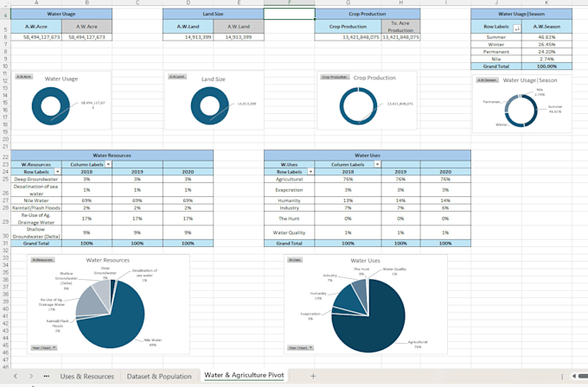Go to next sheet tabs with right arrow
Viewport: 588px width, 387px height.
pyautogui.click(x=31, y=376)
